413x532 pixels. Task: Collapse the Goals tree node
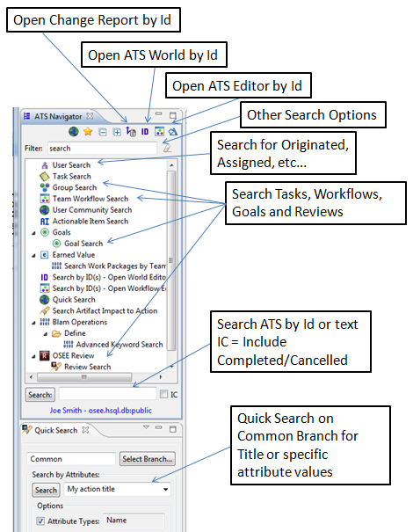click(33, 233)
